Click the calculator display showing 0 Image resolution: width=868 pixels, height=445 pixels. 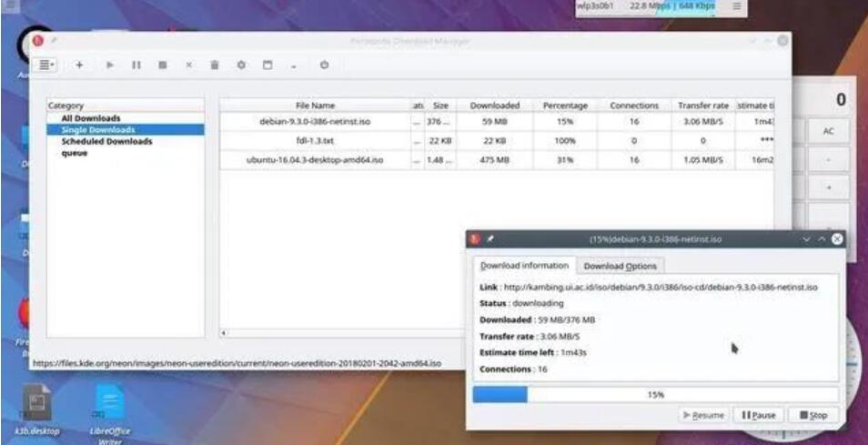pos(826,99)
